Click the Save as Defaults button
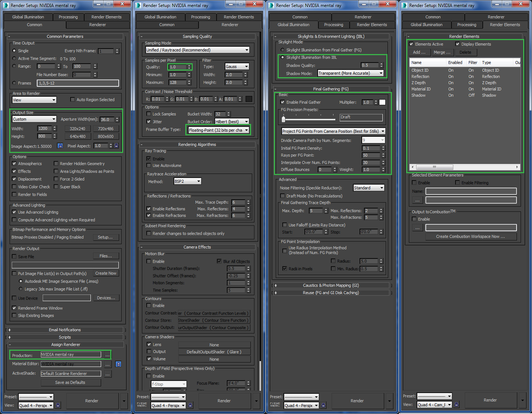 [70, 382]
